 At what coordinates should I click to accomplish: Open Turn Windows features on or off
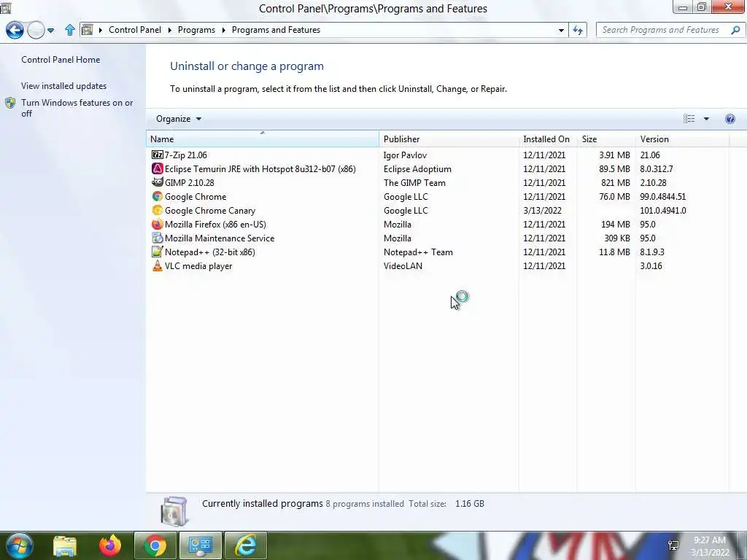pyautogui.click(x=77, y=108)
